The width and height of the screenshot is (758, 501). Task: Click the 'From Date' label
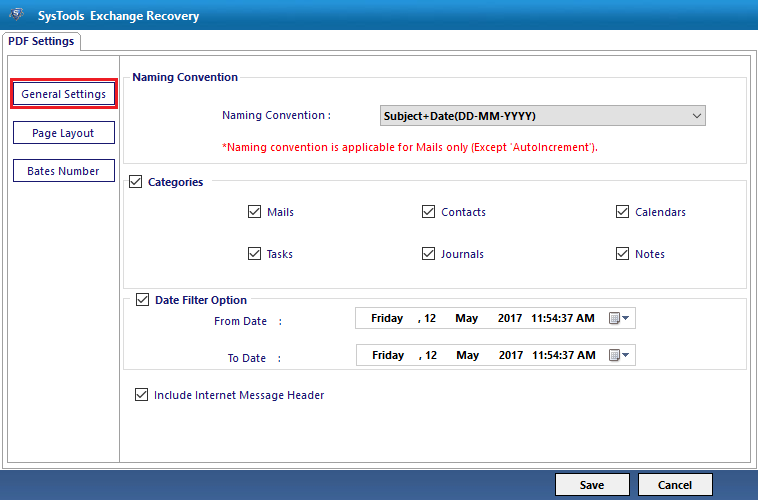click(x=240, y=321)
